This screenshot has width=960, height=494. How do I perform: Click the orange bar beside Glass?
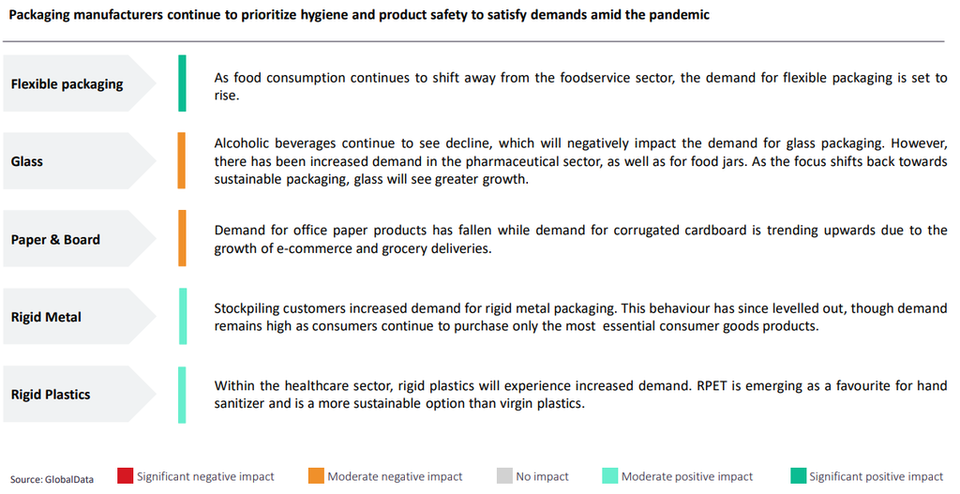click(x=183, y=161)
